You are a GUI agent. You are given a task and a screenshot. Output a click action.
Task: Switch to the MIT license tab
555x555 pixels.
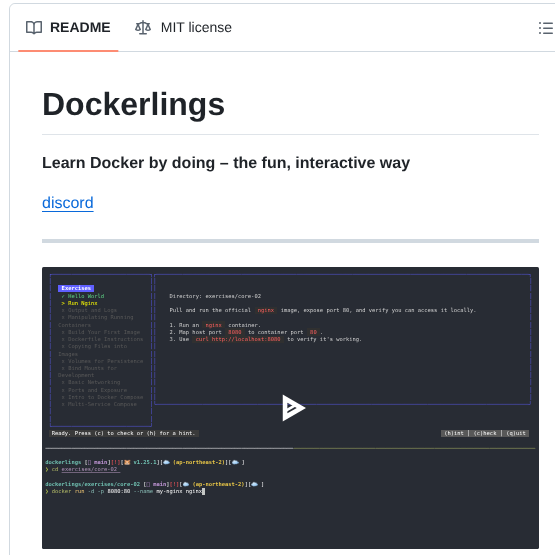[x=183, y=28]
